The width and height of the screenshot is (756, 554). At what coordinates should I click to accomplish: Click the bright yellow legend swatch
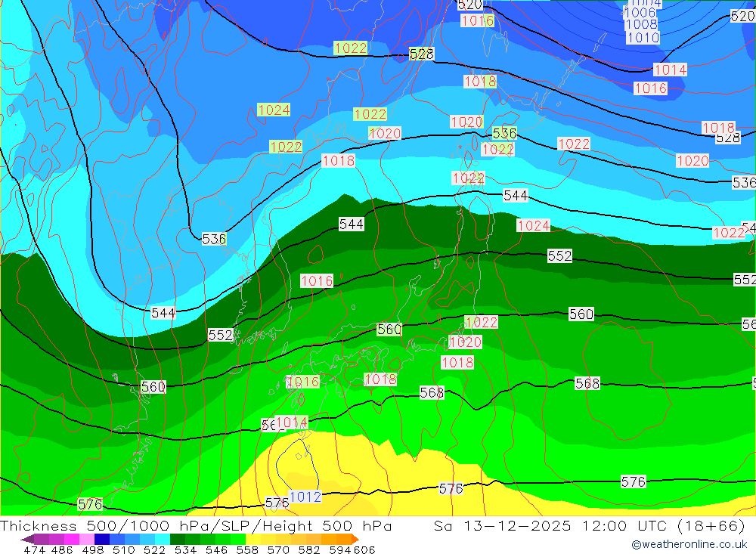tap(253, 539)
